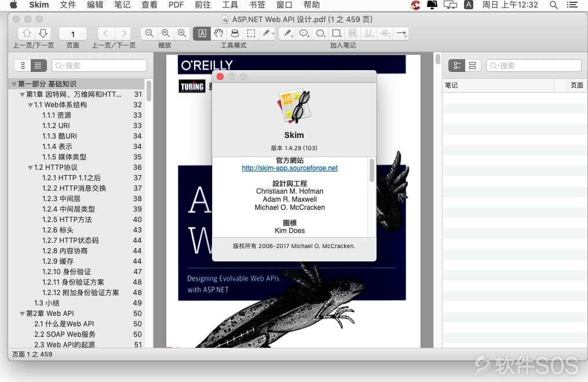Select the magnify loupe tool mode
The width and height of the screenshot is (588, 382).
coord(235,34)
